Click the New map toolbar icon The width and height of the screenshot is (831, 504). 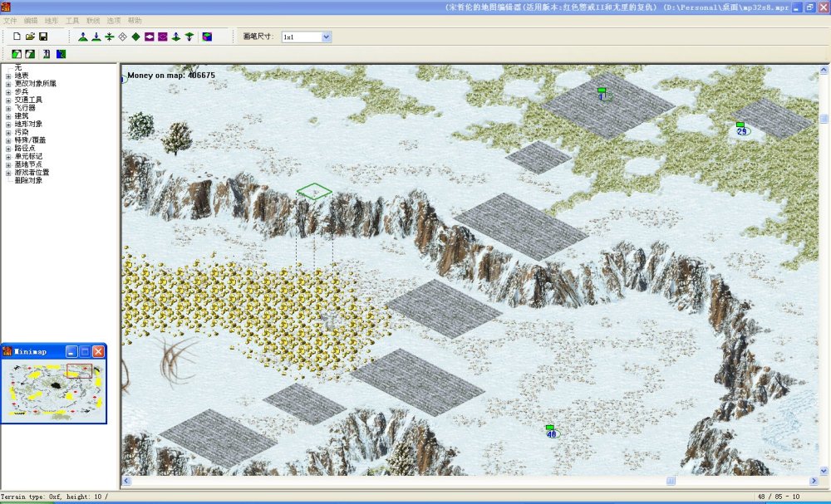pyautogui.click(x=17, y=37)
